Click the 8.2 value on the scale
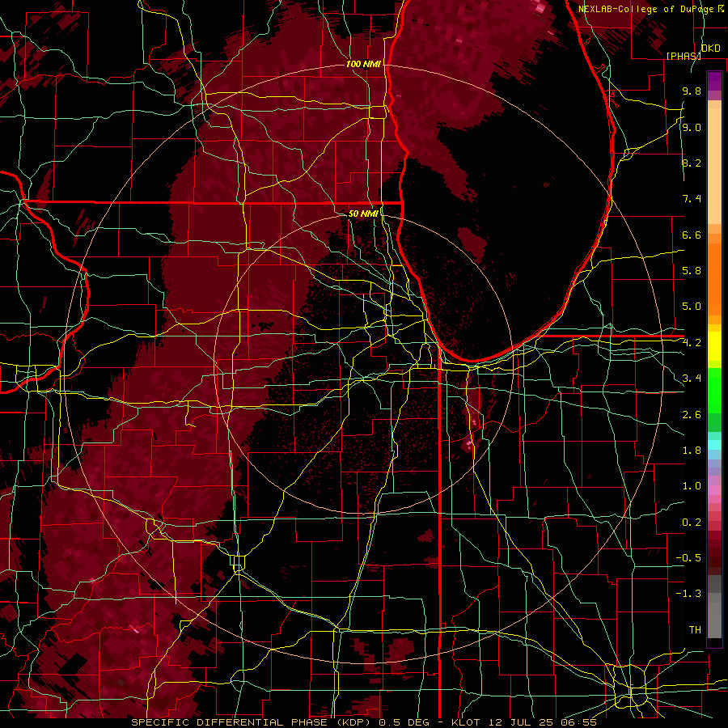The height and width of the screenshot is (728, 728). click(692, 163)
